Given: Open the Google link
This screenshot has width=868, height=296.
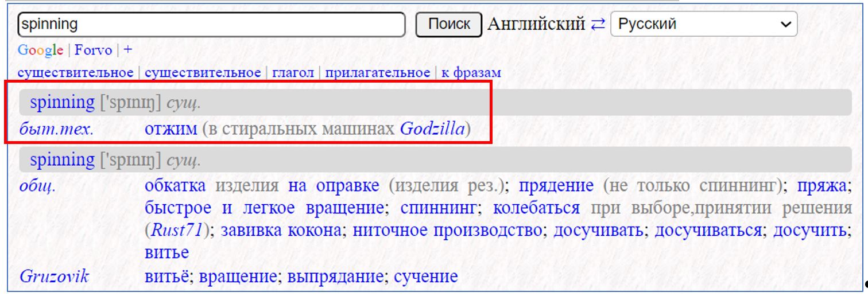Looking at the screenshot, I should (40, 50).
